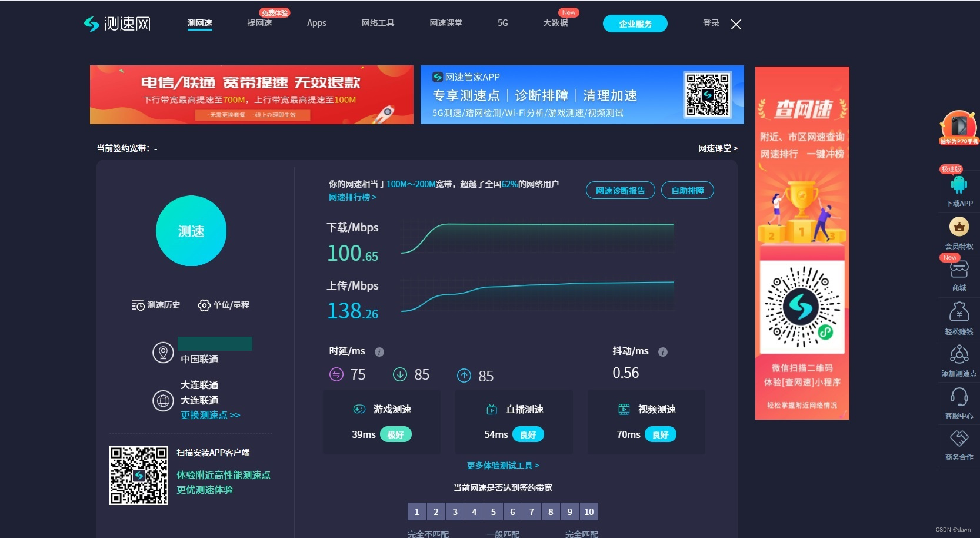The height and width of the screenshot is (538, 980).
Task: Click the 体验附近高性能测速点 text
Action: 224,475
